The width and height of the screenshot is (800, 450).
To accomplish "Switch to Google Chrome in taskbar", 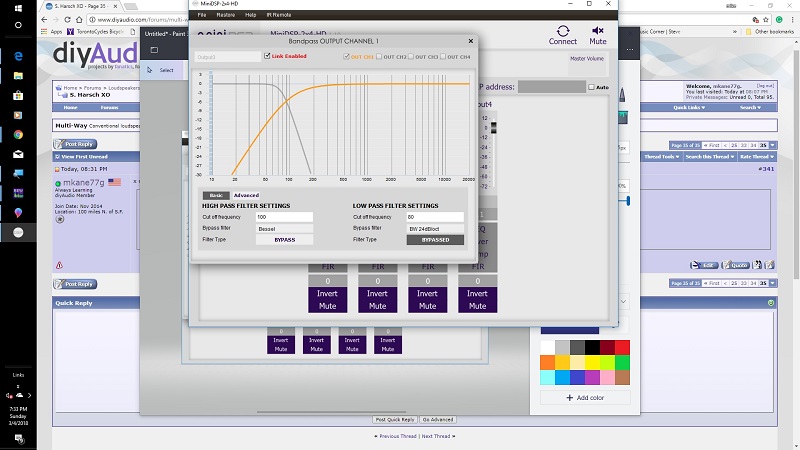I will [x=18, y=135].
